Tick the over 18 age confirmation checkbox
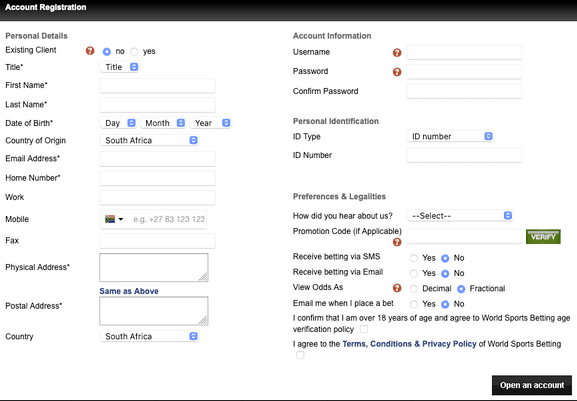Screen dimensions: 577x401 364,329
